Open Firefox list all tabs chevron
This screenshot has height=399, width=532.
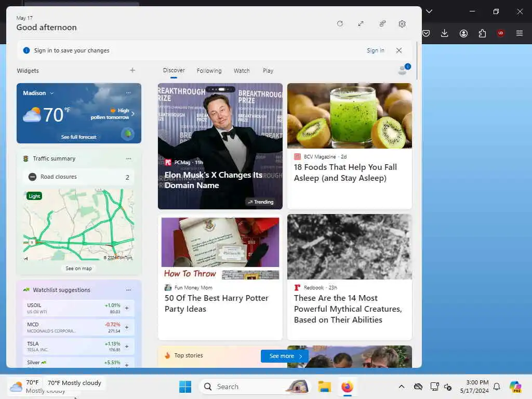click(x=429, y=11)
